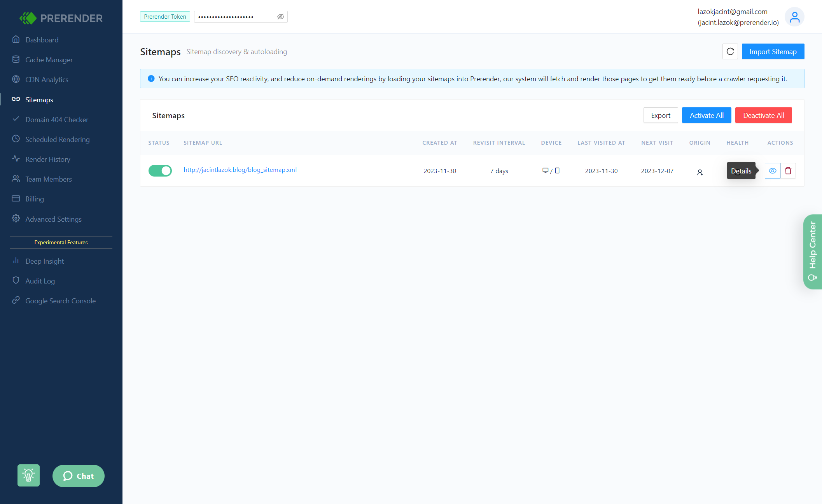Click the next visit date 2023-12-07

657,171
